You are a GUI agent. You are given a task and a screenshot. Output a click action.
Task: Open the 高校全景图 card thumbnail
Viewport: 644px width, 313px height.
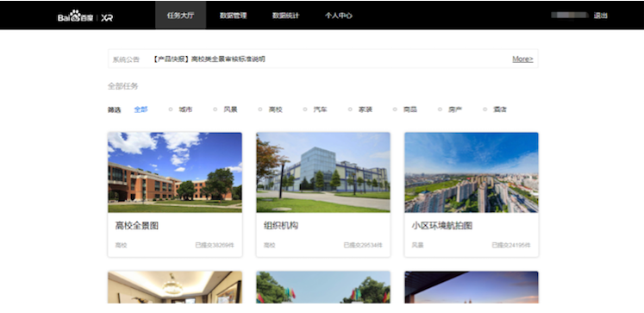[175, 172]
